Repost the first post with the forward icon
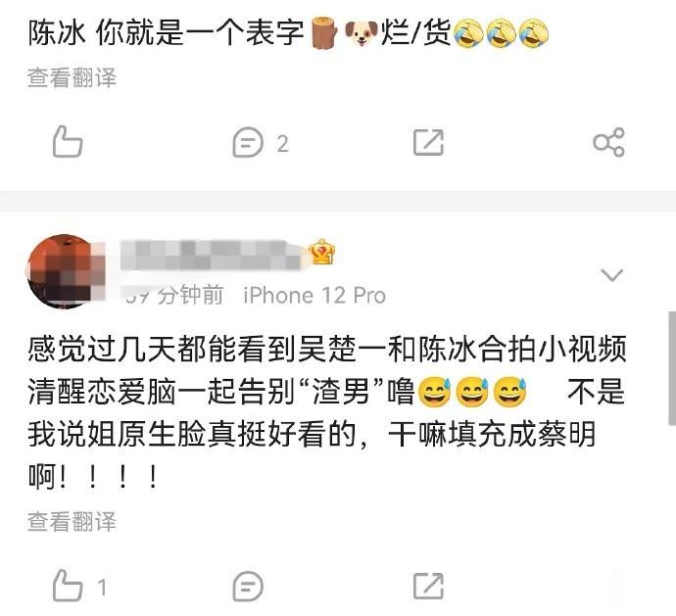Viewport: 676px width, 616px height. pos(428,142)
